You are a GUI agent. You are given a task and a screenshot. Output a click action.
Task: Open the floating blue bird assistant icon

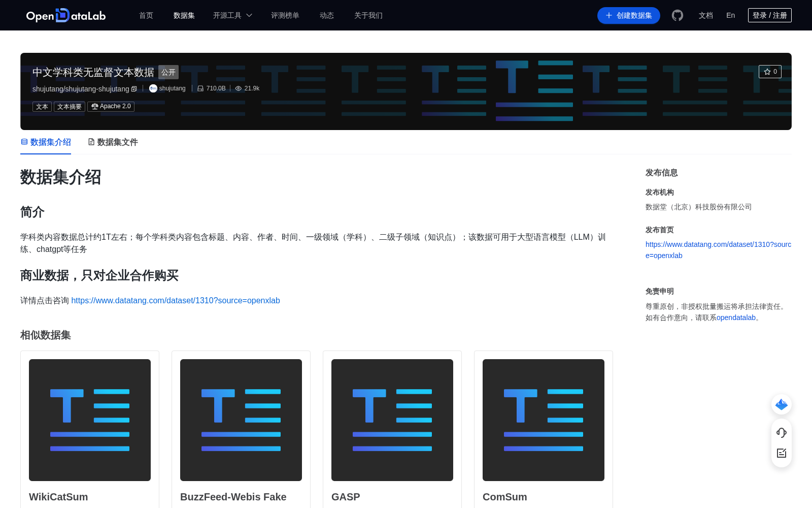(x=782, y=404)
